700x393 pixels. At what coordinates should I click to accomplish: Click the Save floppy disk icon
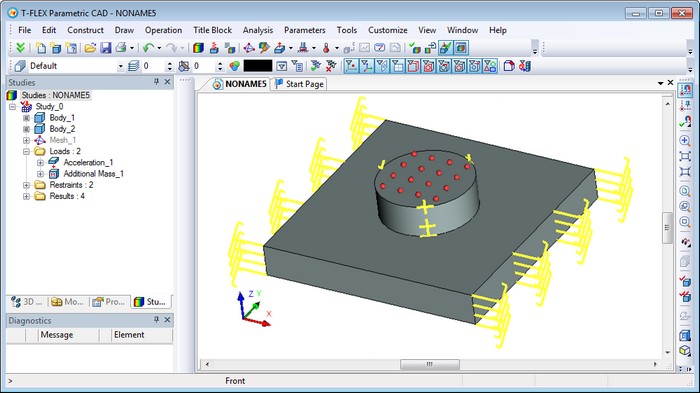point(105,48)
